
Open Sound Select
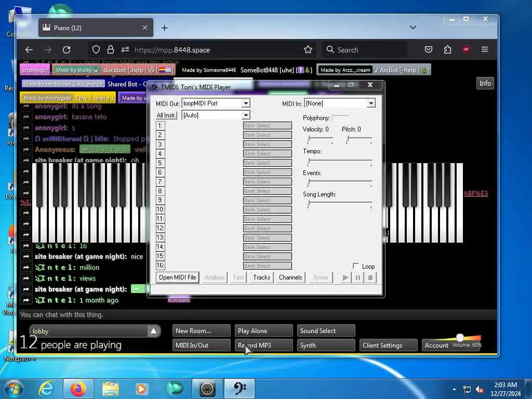coord(326,331)
